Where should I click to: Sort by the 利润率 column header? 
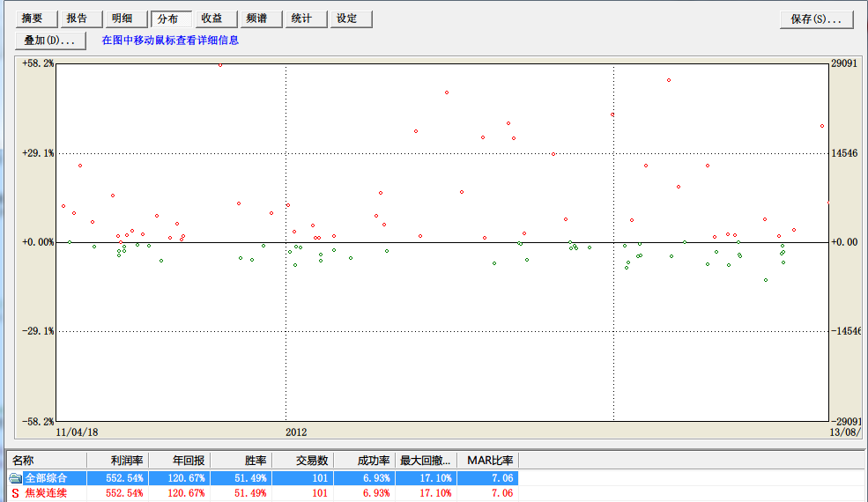tap(118, 461)
